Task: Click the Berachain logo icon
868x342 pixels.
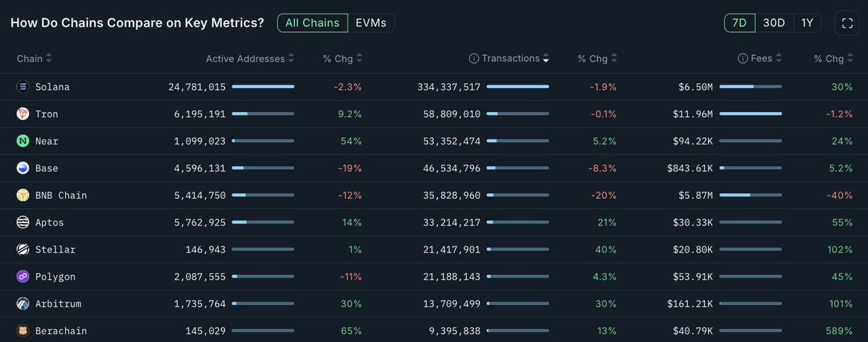Action: pyautogui.click(x=22, y=331)
